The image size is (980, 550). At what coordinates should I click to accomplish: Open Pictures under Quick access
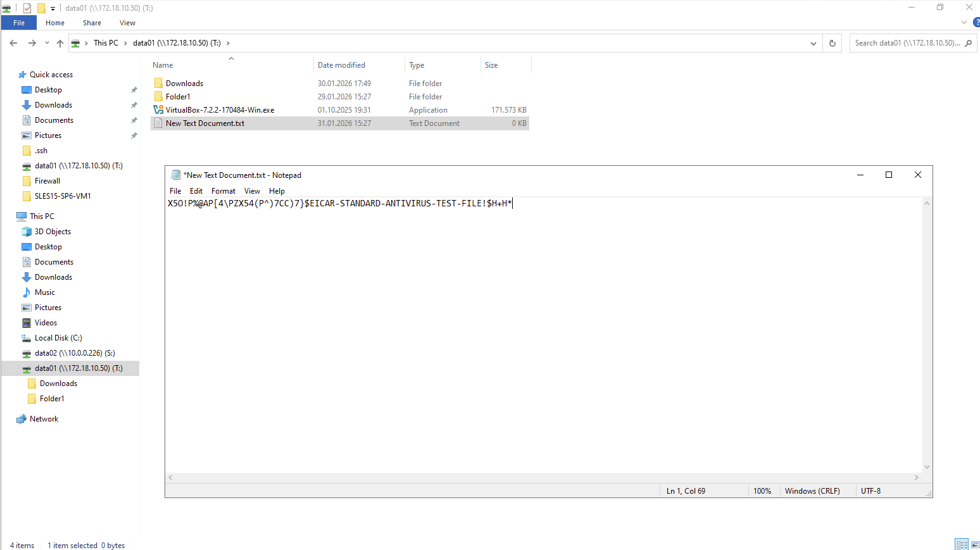(x=48, y=135)
